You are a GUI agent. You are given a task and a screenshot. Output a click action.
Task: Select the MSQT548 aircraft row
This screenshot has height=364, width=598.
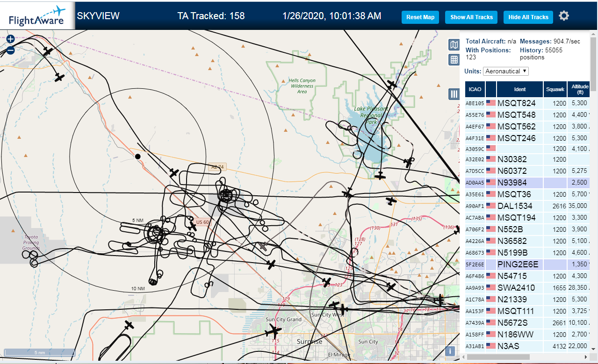pyautogui.click(x=527, y=115)
